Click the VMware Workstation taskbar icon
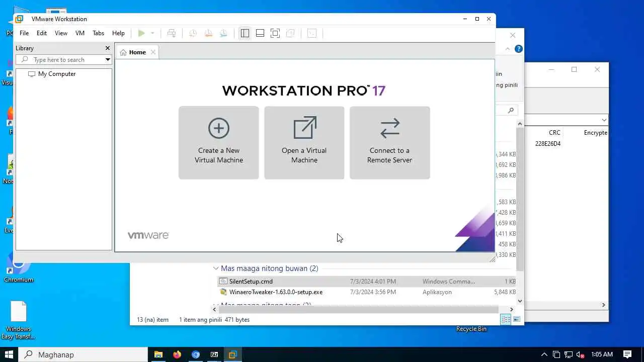Viewport: 644px width, 362px height. click(232, 354)
